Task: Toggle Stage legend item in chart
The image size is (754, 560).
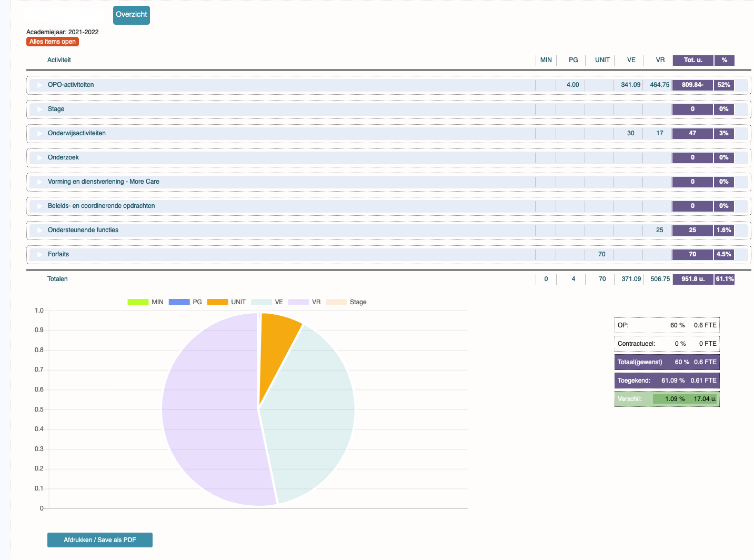Action: click(336, 302)
